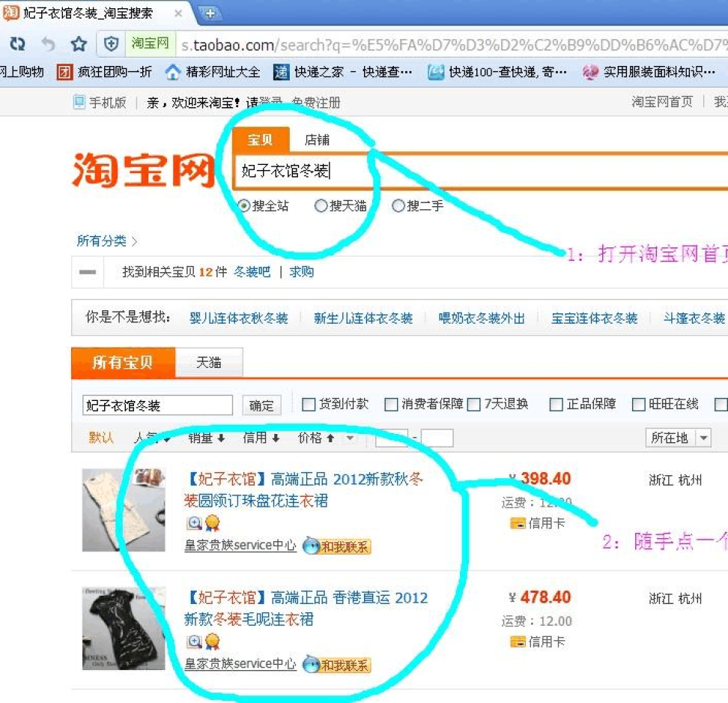Image resolution: width=728 pixels, height=703 pixels.
Task: Click the bookmark star icon
Action: [x=79, y=44]
